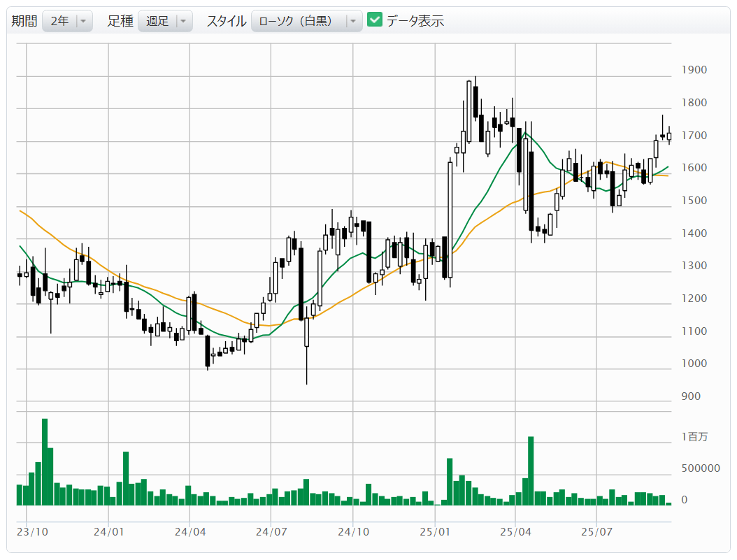This screenshot has width=737, height=560.
Task: Click the 25/04 date label on the x-axis
Action: pyautogui.click(x=515, y=531)
